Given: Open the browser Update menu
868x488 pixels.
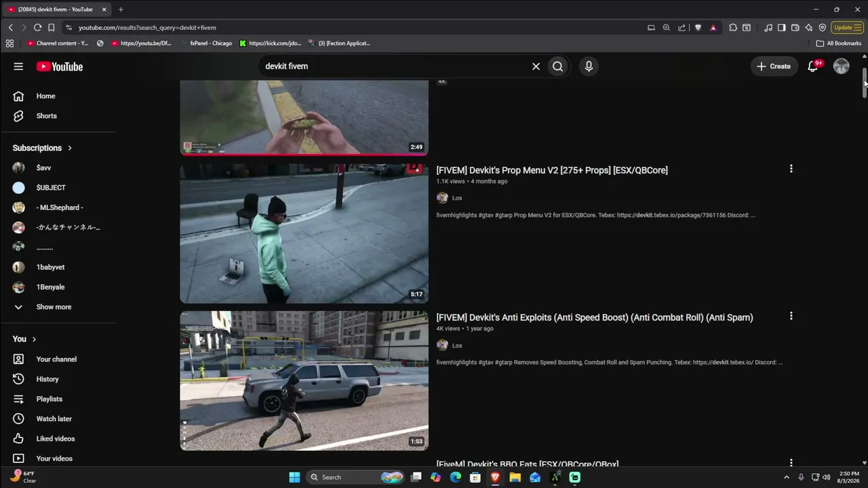Looking at the screenshot, I should tap(848, 28).
